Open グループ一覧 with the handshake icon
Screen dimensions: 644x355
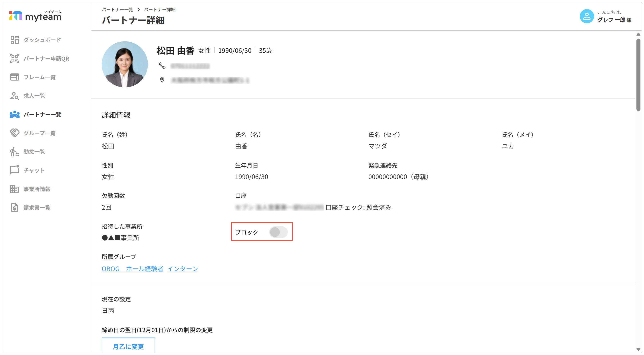(x=14, y=133)
